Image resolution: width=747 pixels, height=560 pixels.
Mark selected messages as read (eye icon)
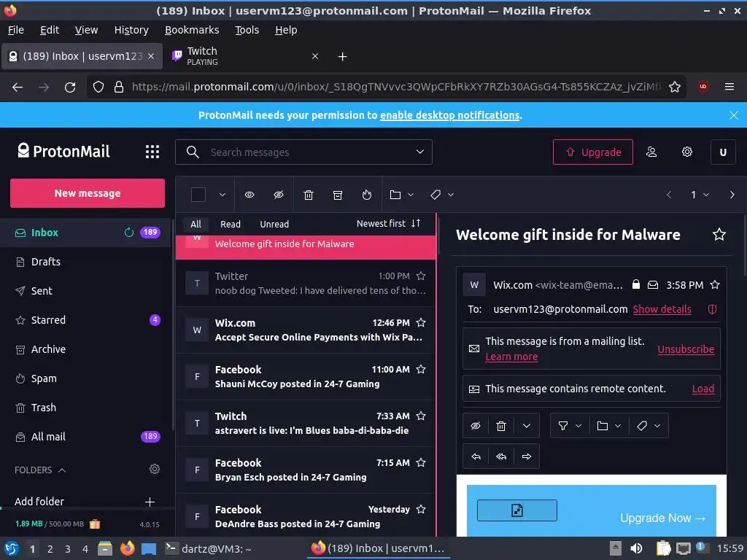click(249, 195)
